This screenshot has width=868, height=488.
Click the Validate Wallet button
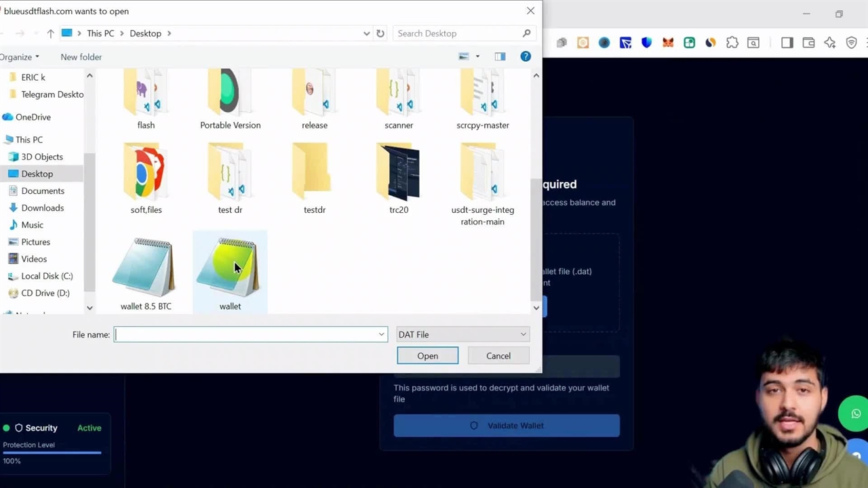tap(507, 426)
